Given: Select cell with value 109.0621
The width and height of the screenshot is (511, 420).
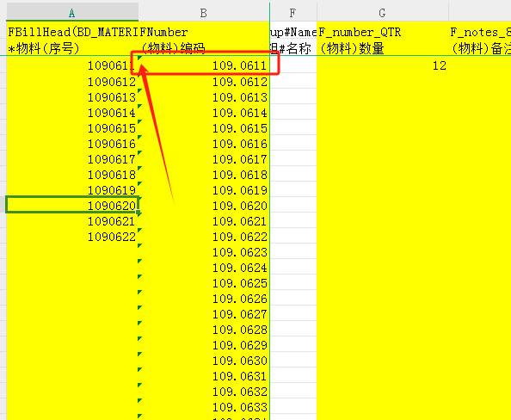Looking at the screenshot, I should (x=204, y=221).
